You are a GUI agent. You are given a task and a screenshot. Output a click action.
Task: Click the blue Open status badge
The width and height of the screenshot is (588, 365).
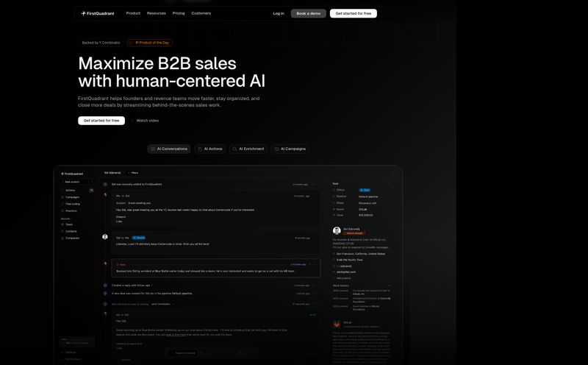[365, 191]
